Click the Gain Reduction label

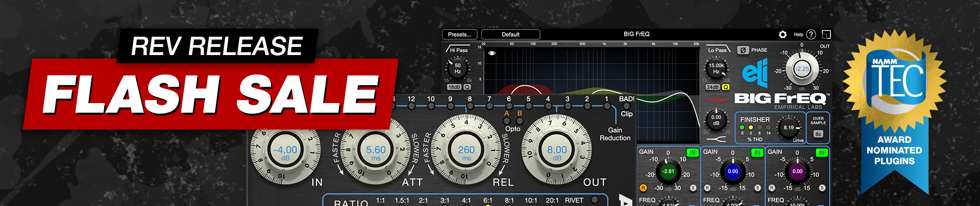coord(615,134)
